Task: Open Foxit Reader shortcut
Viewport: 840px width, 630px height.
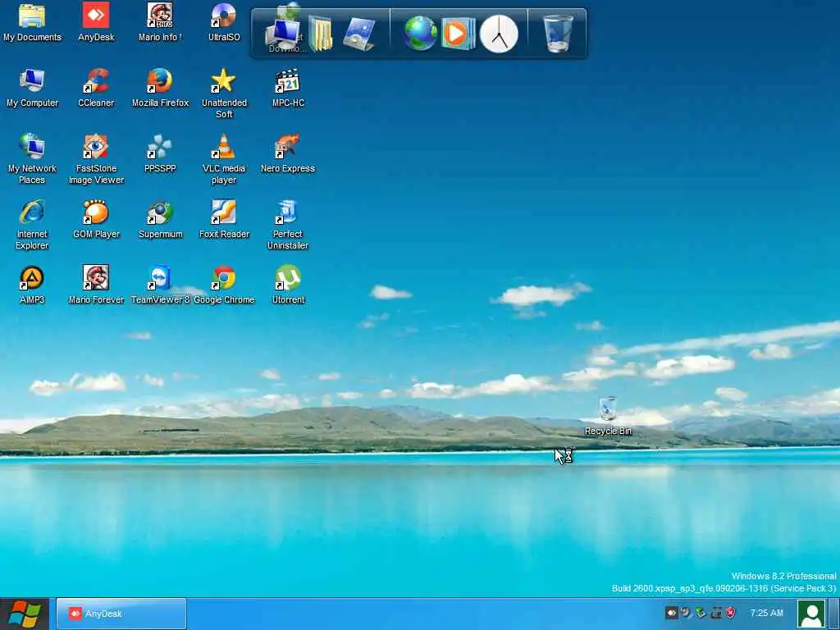Action: pyautogui.click(x=224, y=220)
